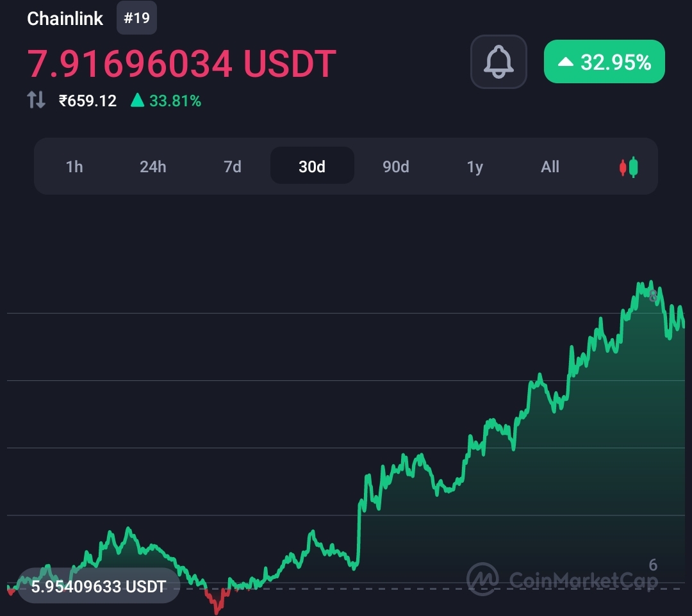Tap the 5.95409633 USDT starting price label
This screenshot has height=616, width=692.
(99, 586)
